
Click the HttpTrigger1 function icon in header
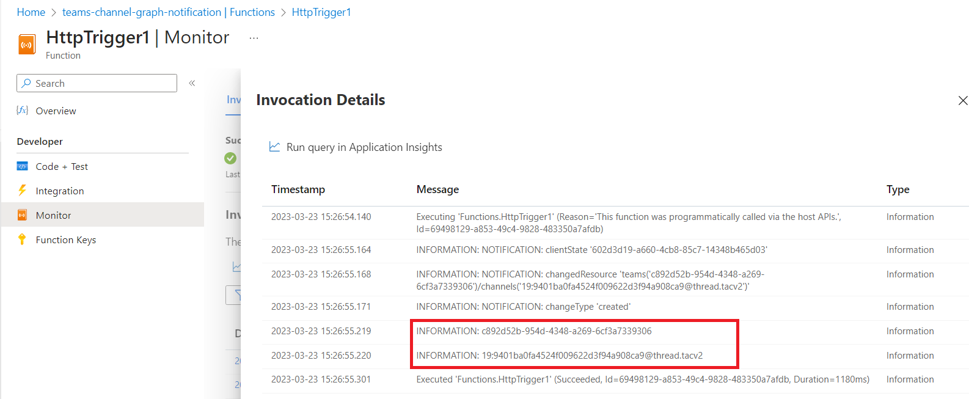point(27,45)
